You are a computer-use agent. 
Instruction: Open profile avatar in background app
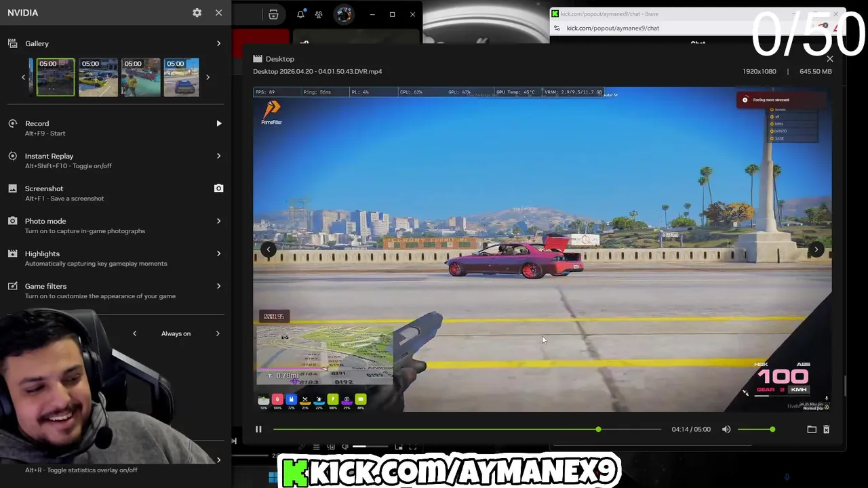[x=344, y=14]
